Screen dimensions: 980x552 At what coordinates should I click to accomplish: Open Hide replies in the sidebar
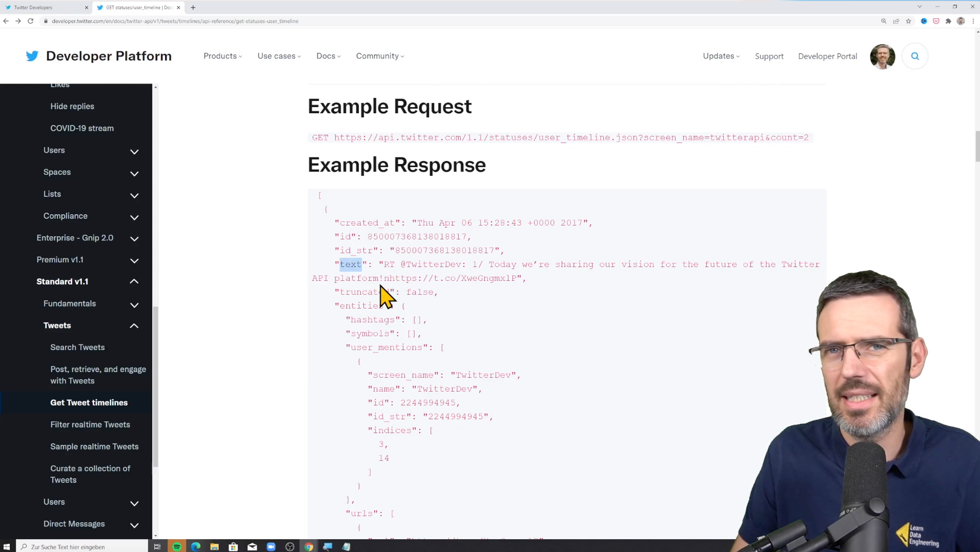point(72,106)
